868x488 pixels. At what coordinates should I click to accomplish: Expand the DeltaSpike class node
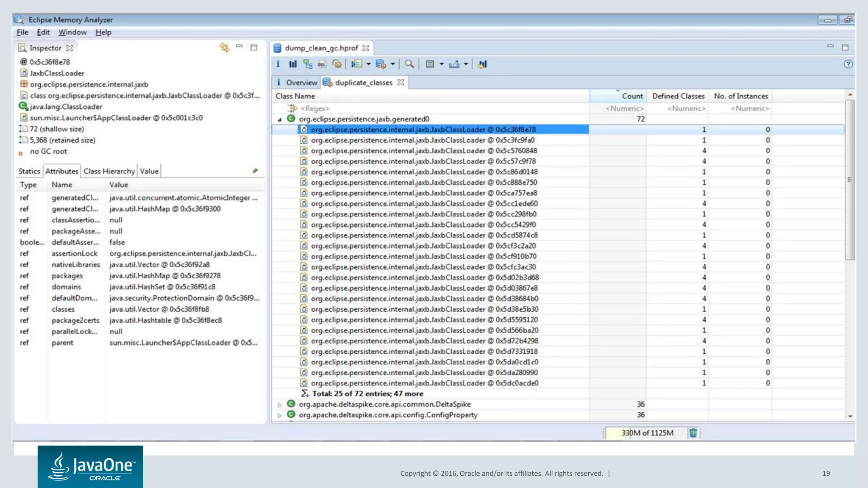coord(280,405)
